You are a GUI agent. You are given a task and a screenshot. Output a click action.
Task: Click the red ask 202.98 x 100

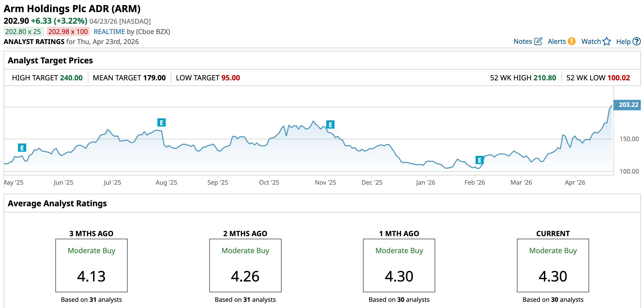coord(68,32)
